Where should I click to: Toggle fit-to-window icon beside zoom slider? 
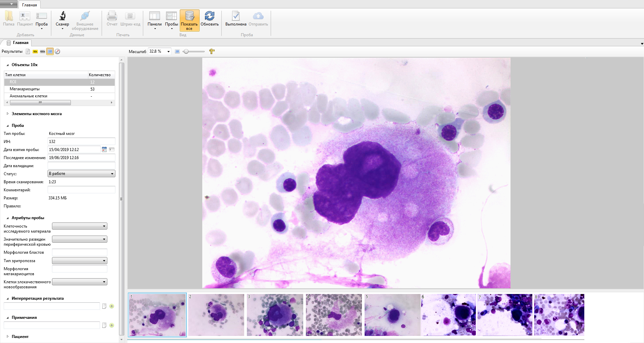[x=177, y=51]
